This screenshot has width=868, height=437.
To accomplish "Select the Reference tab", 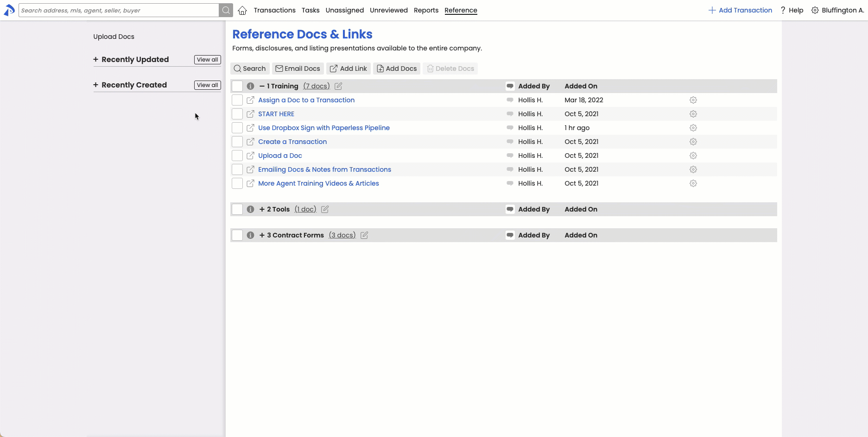I will pos(461,10).
